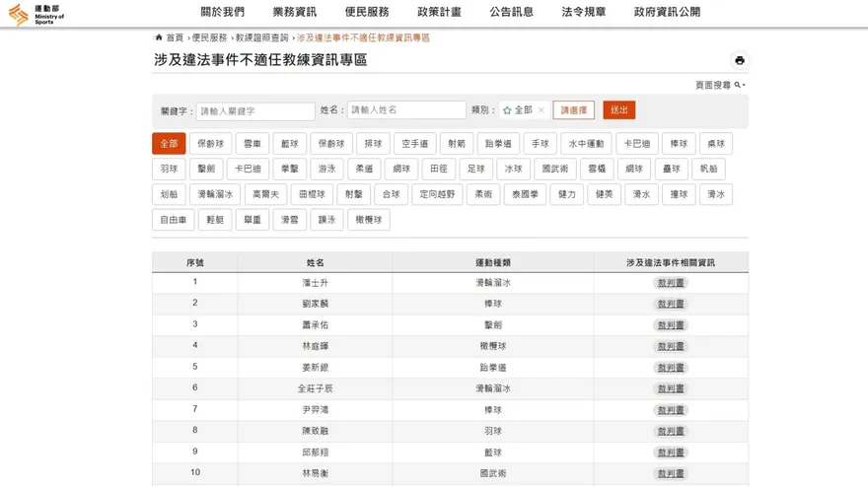The width and height of the screenshot is (868, 487).
Task: Open 業務資訊 menu
Action: click(x=295, y=12)
